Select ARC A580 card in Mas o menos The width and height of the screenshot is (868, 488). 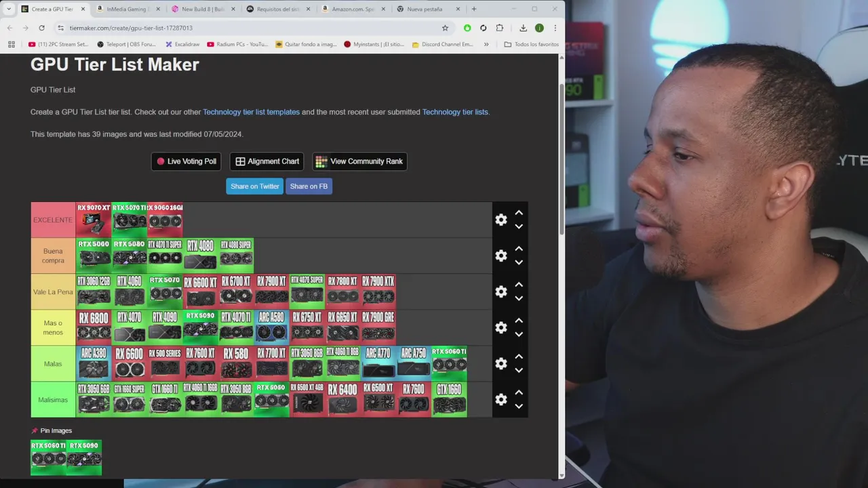pos(271,327)
